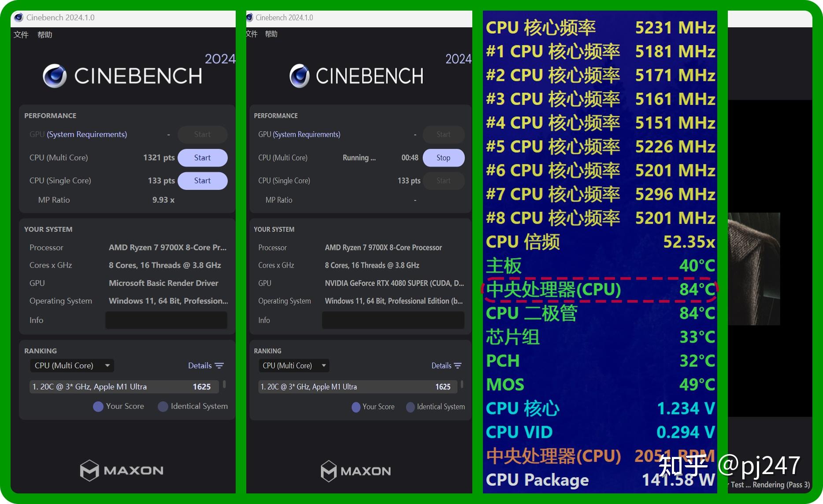
Task: Click 8 Cores, 16 Threads text in left window
Action: click(165, 265)
